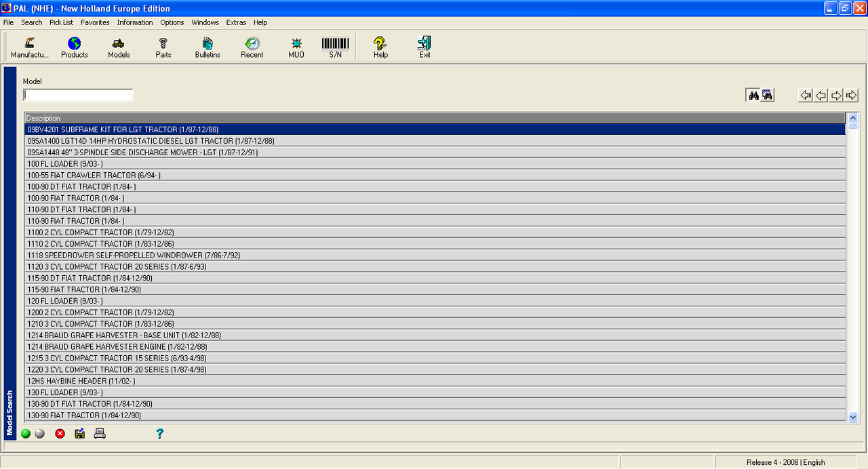Show Recent items from toolbar
Image resolution: width=868 pixels, height=469 pixels.
tap(252, 47)
